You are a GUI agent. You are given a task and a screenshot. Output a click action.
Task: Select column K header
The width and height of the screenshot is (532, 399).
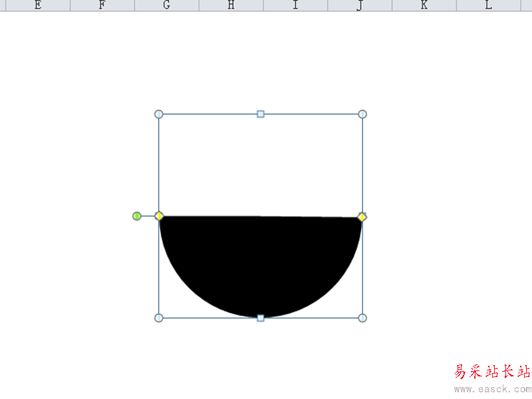tap(424, 5)
